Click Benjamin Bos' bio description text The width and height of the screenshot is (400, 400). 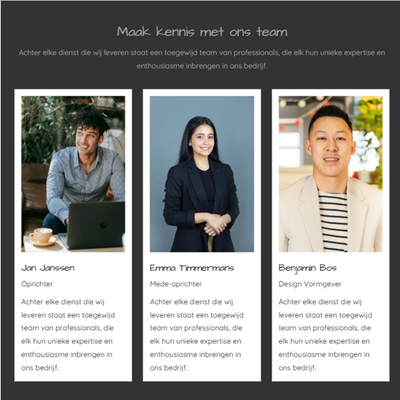(x=325, y=335)
